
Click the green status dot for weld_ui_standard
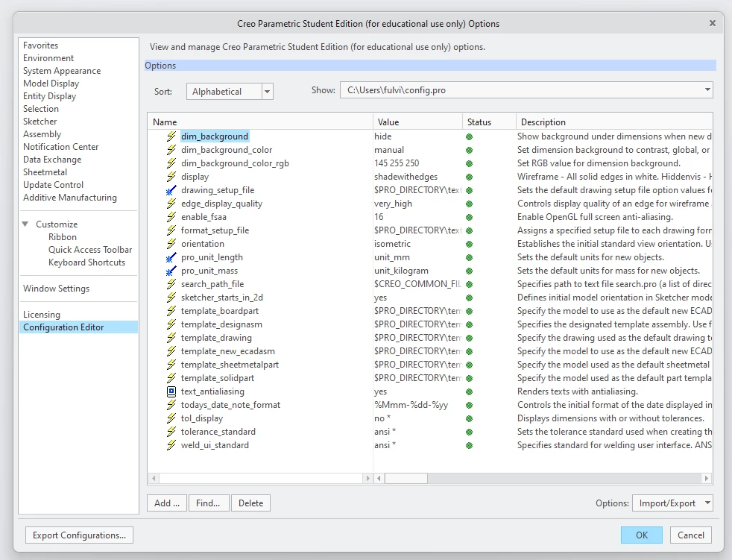469,446
